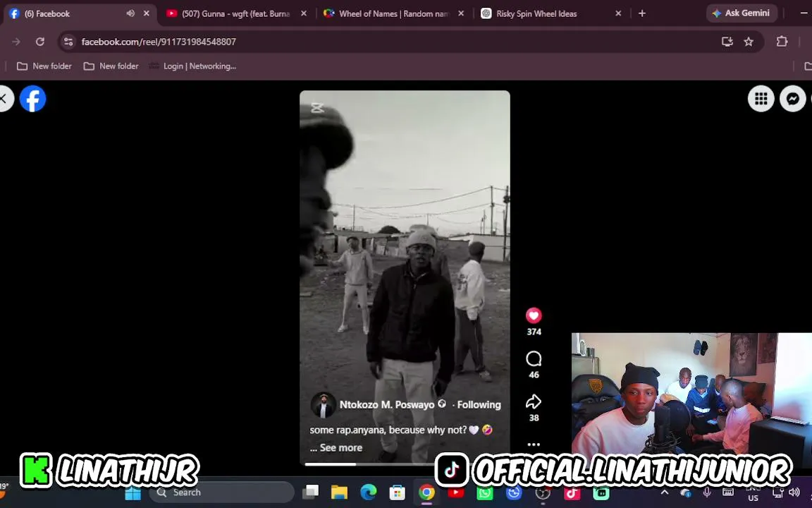The width and height of the screenshot is (812, 508).
Task: Open site information icon in address bar
Action: click(x=68, y=42)
